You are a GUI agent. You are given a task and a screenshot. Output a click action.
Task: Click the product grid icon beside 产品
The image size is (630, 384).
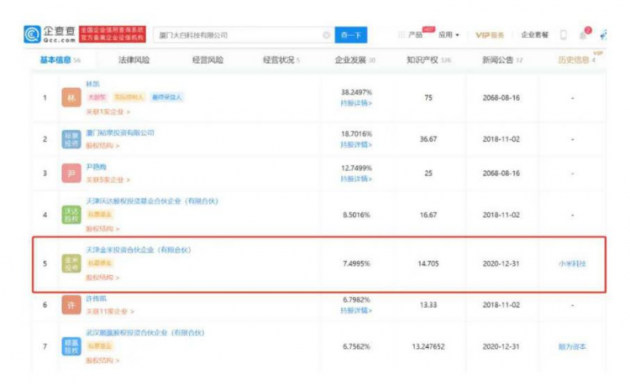pyautogui.click(x=401, y=35)
